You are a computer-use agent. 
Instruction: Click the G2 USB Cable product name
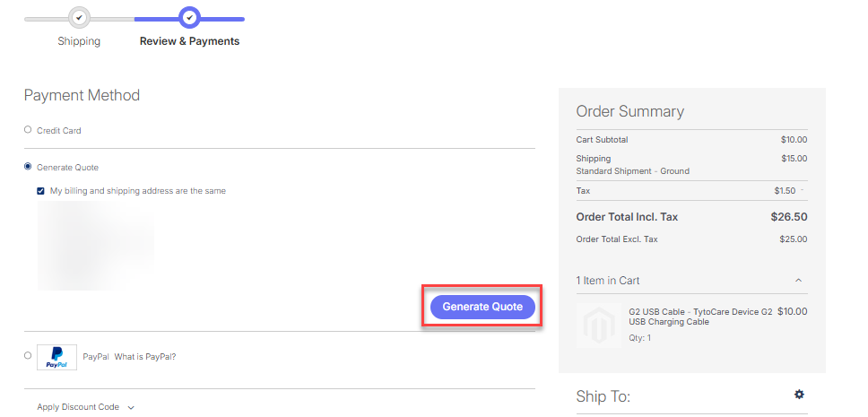click(x=701, y=317)
